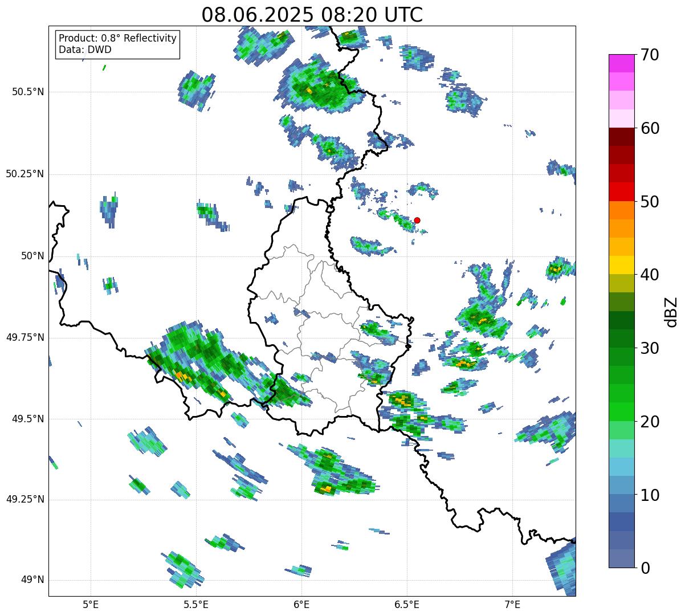Click the 6°E longitude label
This screenshot has height=616, width=685.
[x=301, y=604]
